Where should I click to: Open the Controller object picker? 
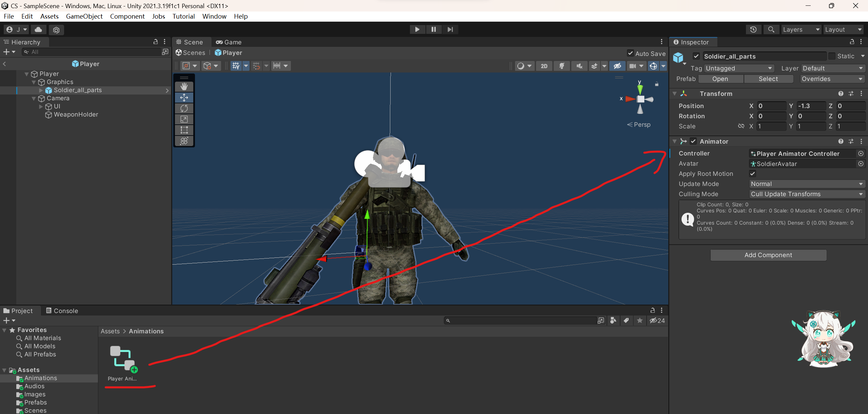click(861, 153)
